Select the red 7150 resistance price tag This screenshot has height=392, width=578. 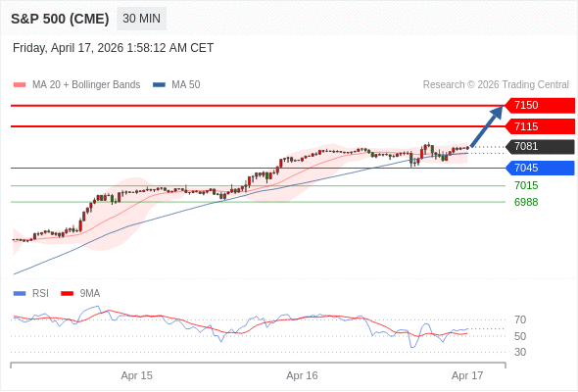tap(540, 106)
